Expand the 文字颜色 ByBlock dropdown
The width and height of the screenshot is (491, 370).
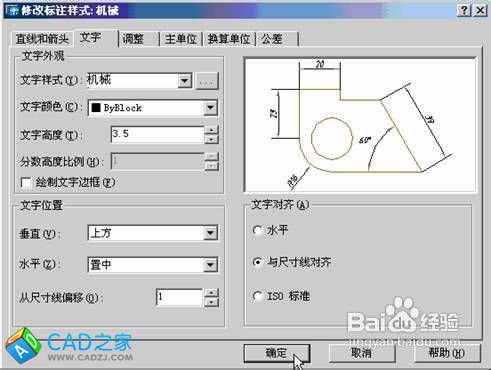(x=210, y=108)
